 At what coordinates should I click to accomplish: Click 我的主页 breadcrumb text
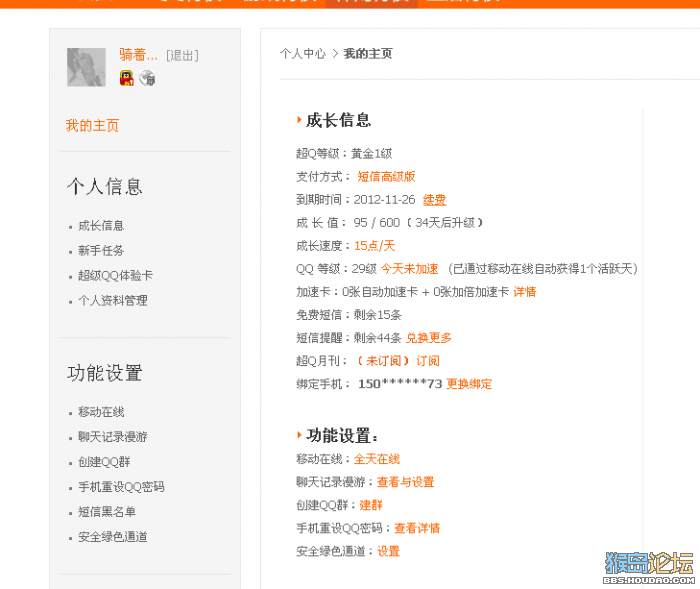click(x=368, y=54)
